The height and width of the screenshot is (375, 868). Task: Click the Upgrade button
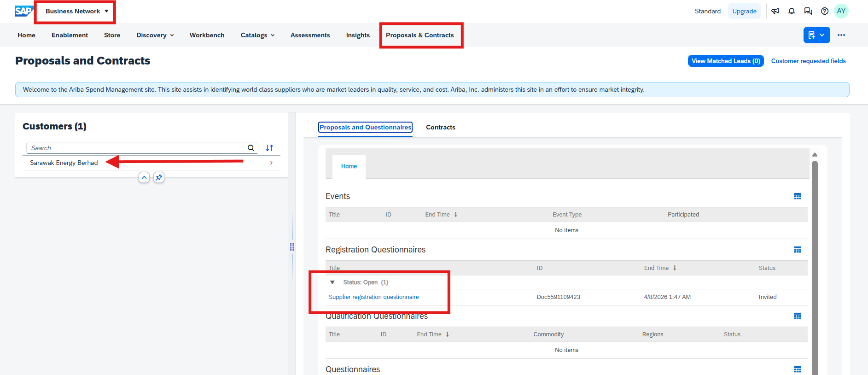click(x=744, y=11)
